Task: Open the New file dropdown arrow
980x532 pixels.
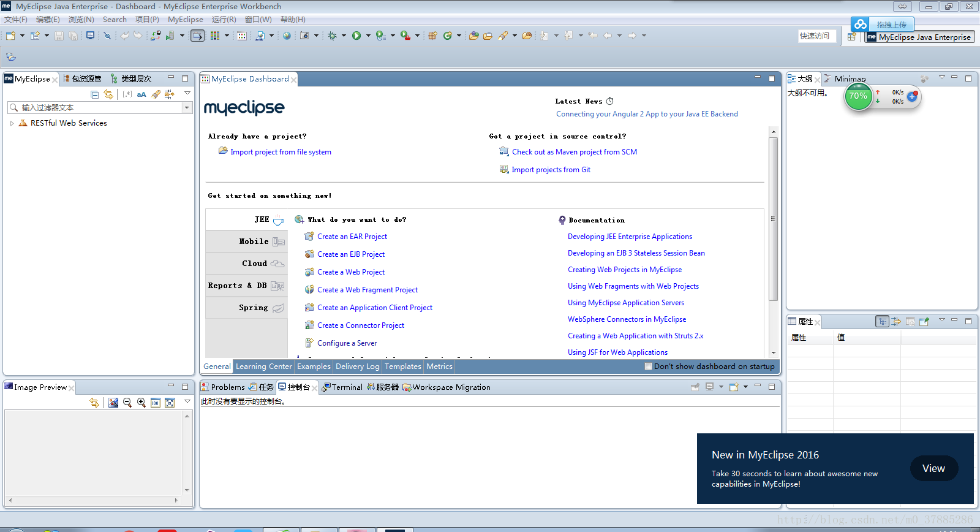Action: tap(23, 36)
